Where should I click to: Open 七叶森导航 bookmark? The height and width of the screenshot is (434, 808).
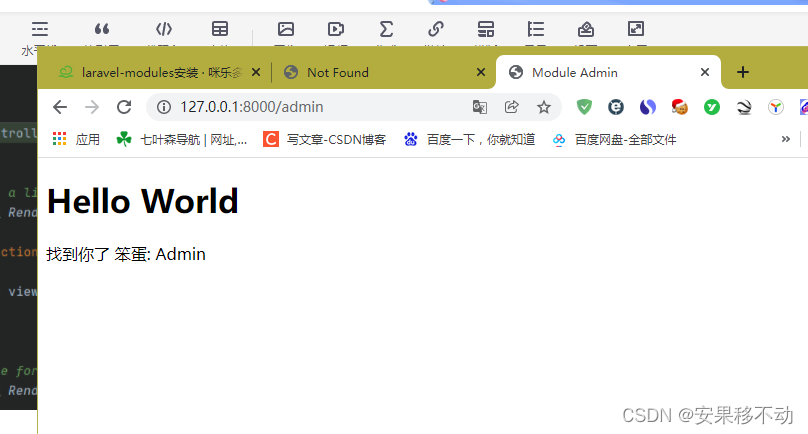click(182, 139)
